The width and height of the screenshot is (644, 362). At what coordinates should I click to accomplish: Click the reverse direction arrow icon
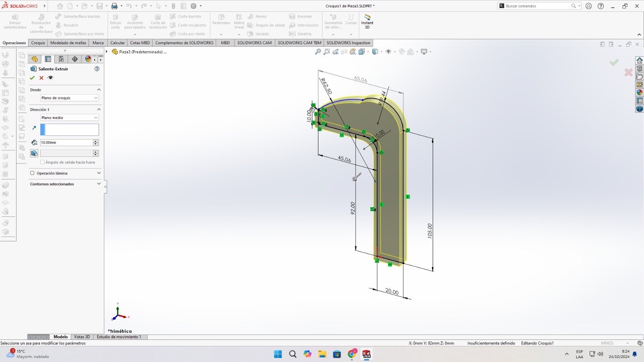click(34, 128)
